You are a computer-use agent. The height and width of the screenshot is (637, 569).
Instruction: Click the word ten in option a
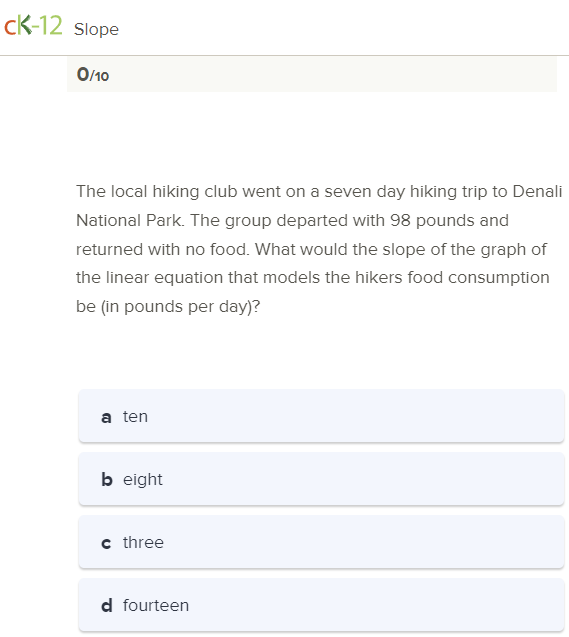pyautogui.click(x=135, y=416)
